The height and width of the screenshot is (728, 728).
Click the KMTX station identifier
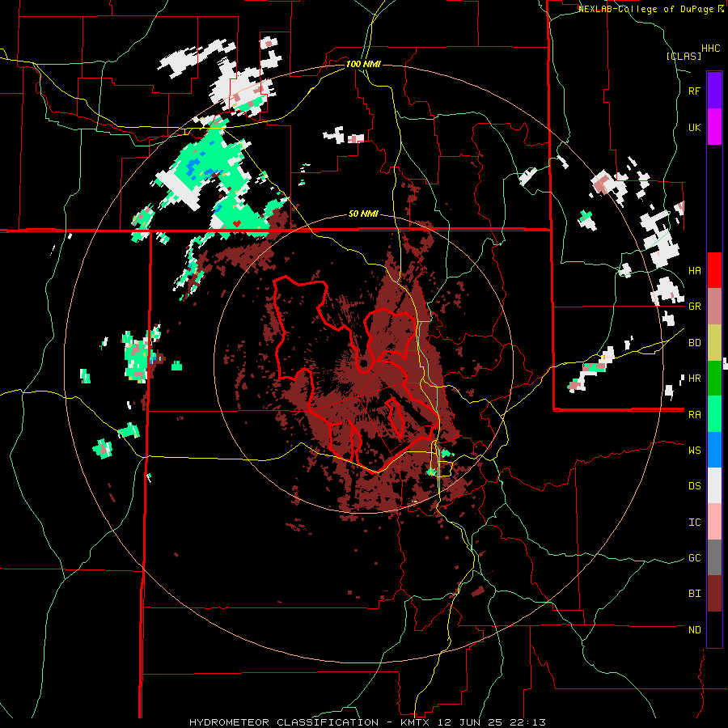point(415,722)
